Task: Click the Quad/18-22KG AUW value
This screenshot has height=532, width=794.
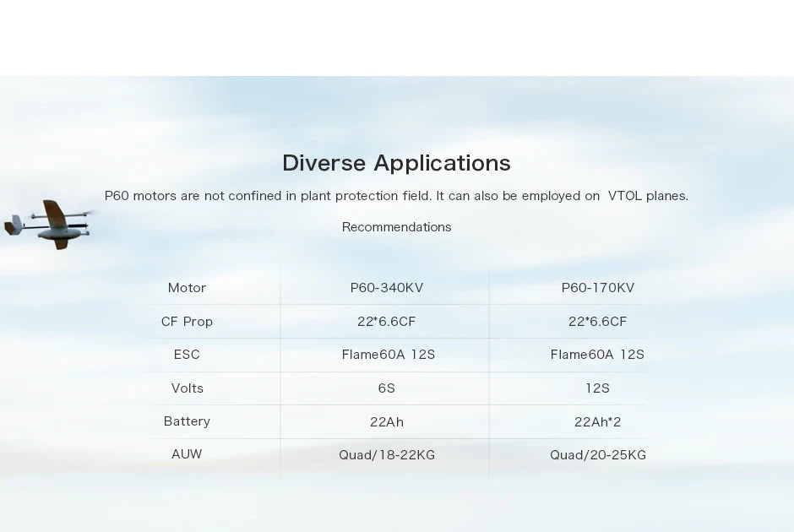Action: point(387,454)
